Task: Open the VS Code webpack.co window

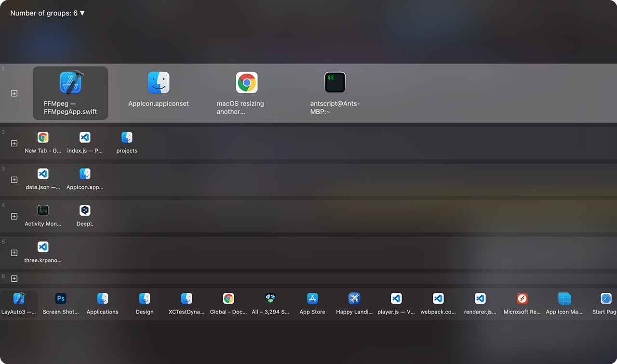Action: tap(438, 304)
